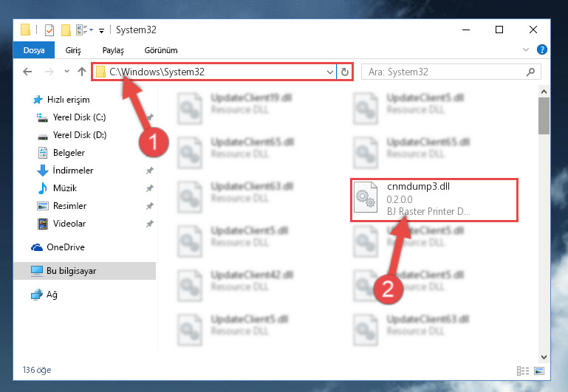Toggle the pin next to Videolar
568x392 pixels.
click(x=150, y=224)
